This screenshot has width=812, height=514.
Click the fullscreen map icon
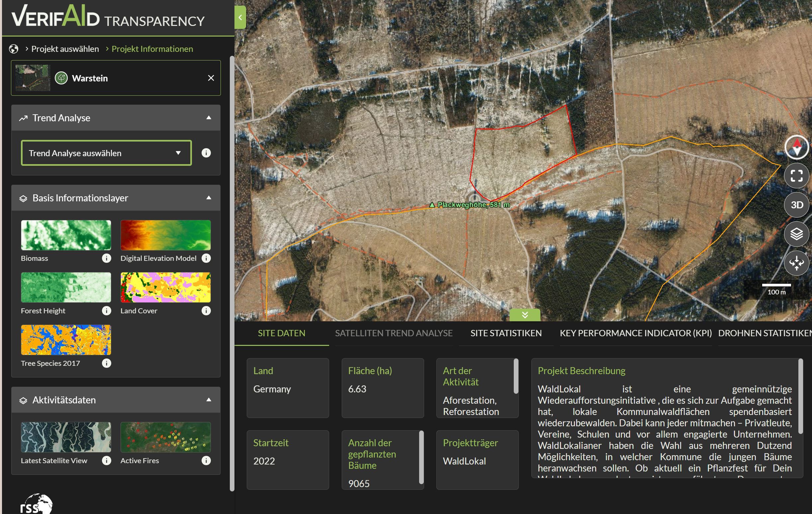pos(796,176)
